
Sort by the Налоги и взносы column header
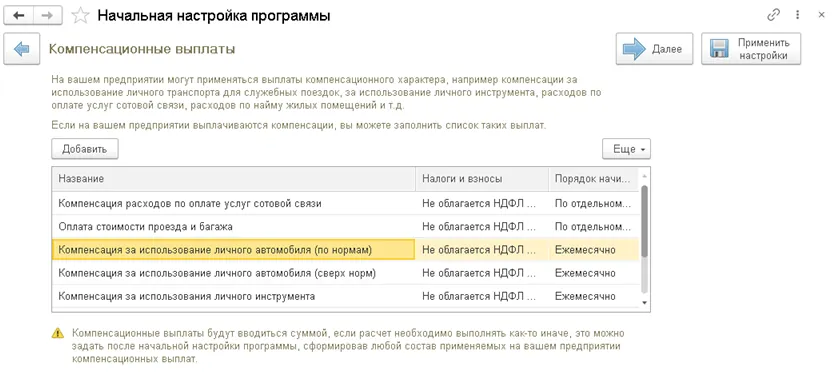[482, 179]
